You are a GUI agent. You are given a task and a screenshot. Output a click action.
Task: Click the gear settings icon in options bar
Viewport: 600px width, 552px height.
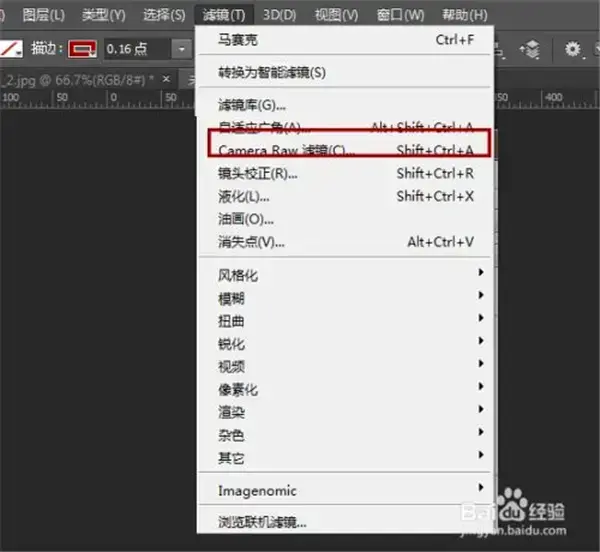(573, 49)
